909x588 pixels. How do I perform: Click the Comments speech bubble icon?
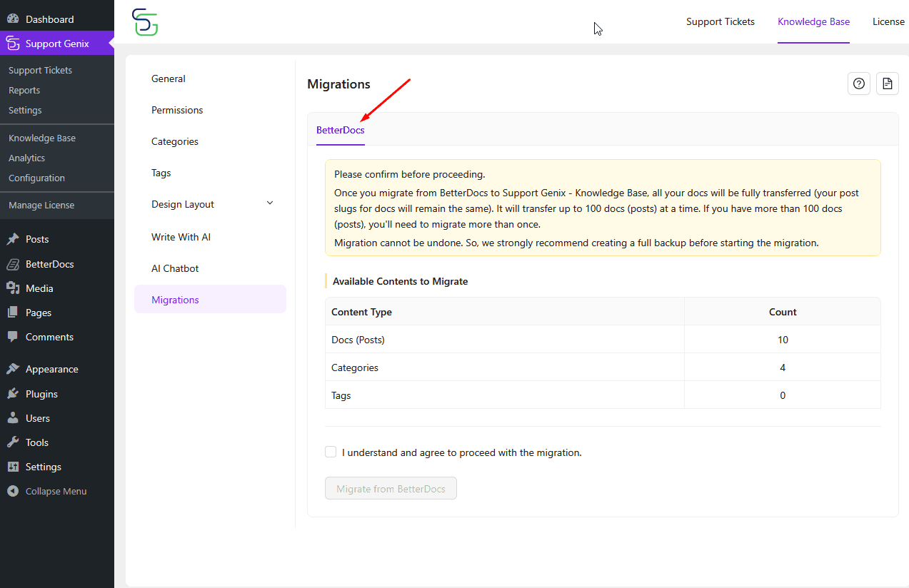click(13, 337)
